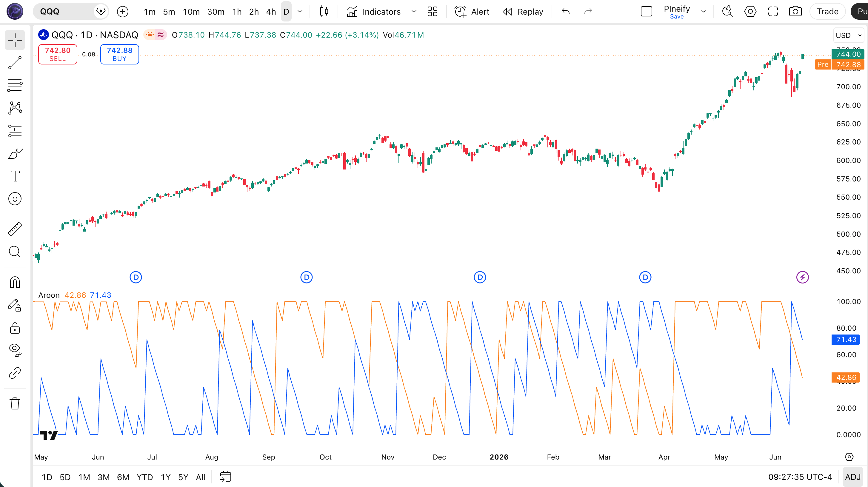868x487 pixels.
Task: Open price scale settings gear
Action: (849, 457)
